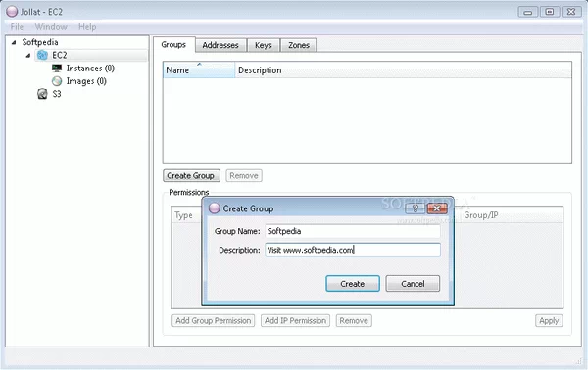588x370 pixels.
Task: Maximize the Jollat window
Action: (x=550, y=12)
